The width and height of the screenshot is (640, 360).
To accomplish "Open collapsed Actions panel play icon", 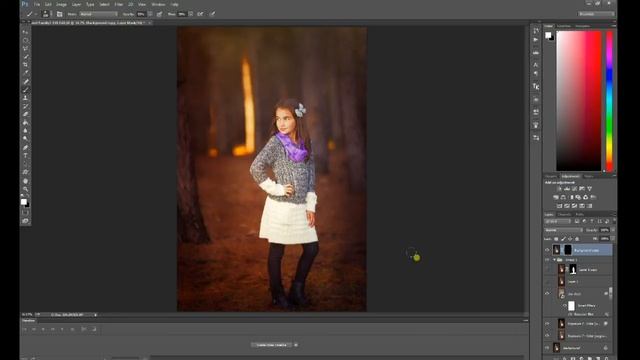I will [x=536, y=40].
